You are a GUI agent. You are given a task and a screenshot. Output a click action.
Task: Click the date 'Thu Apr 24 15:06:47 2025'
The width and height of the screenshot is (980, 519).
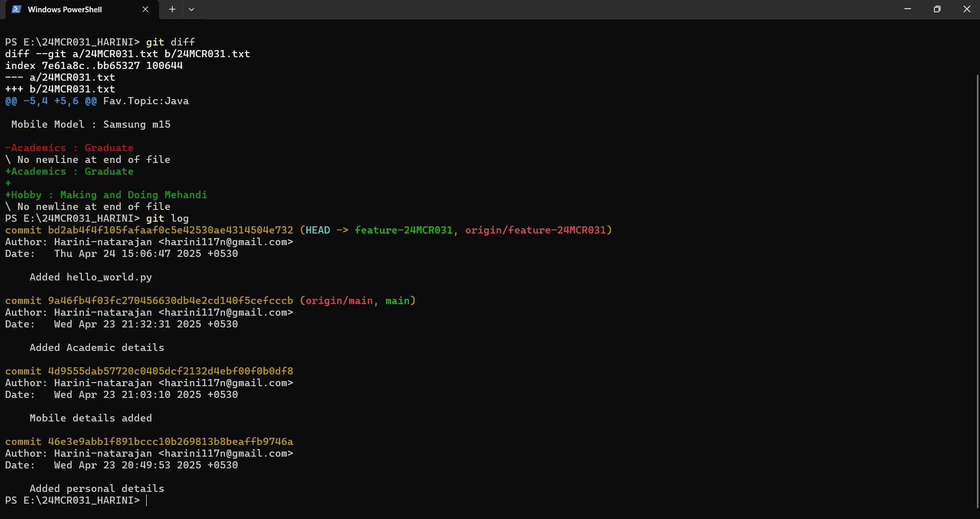coord(128,254)
